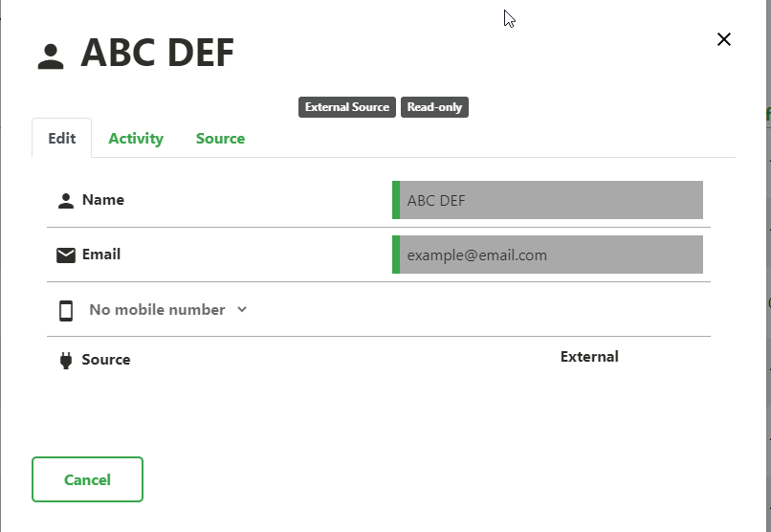Click the Name input field with ABC DEF
This screenshot has width=771, height=532.
point(548,200)
